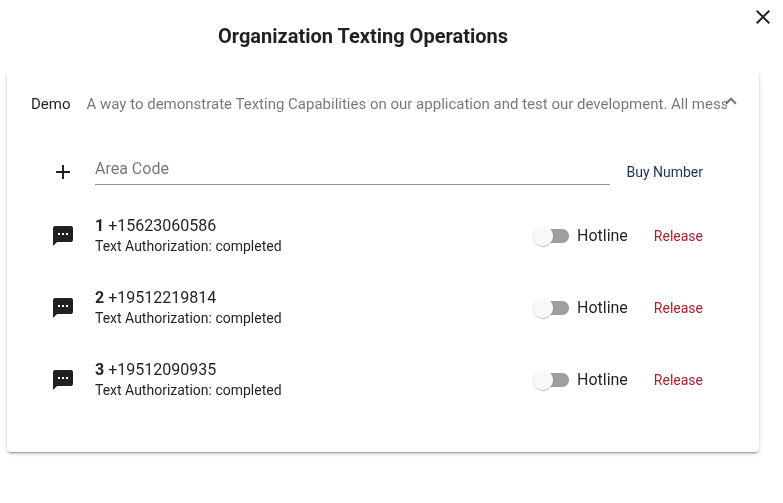
Task: Select phone number 3 +19512090935 text
Action: (x=155, y=369)
